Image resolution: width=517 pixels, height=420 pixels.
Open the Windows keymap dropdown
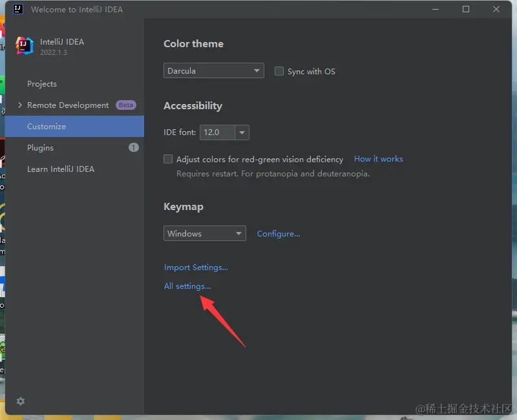tap(205, 233)
